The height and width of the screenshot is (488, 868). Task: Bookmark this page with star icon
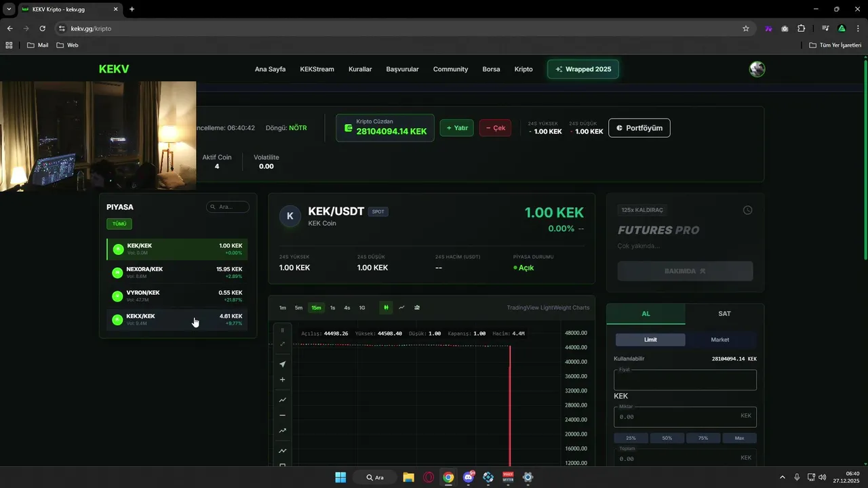point(746,28)
